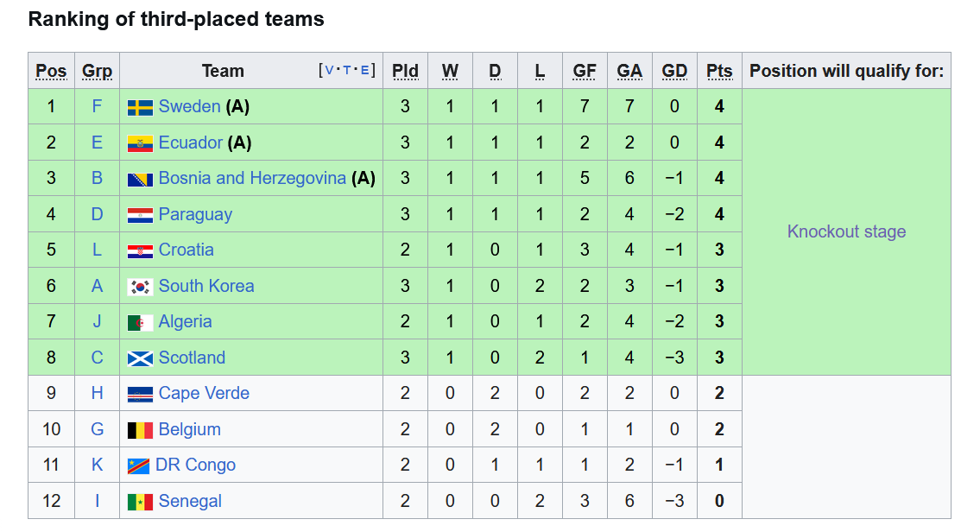Open the Algeria team link
980x532 pixels.
[185, 321]
